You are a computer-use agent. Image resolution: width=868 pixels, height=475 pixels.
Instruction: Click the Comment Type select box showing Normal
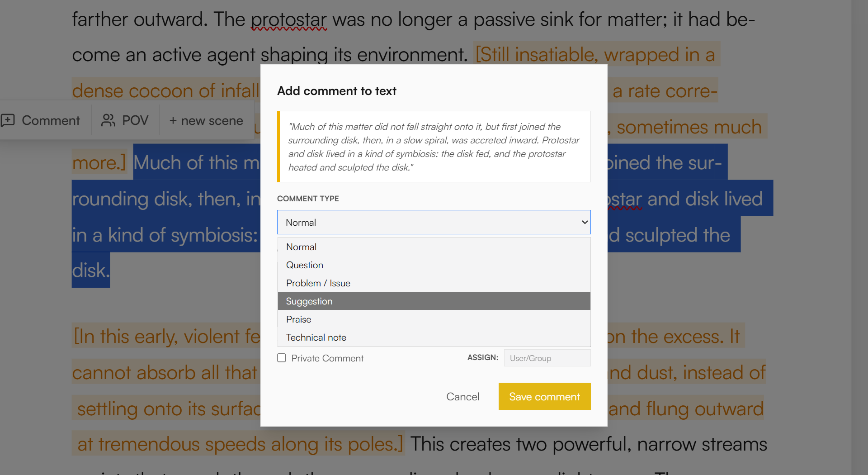[434, 222]
